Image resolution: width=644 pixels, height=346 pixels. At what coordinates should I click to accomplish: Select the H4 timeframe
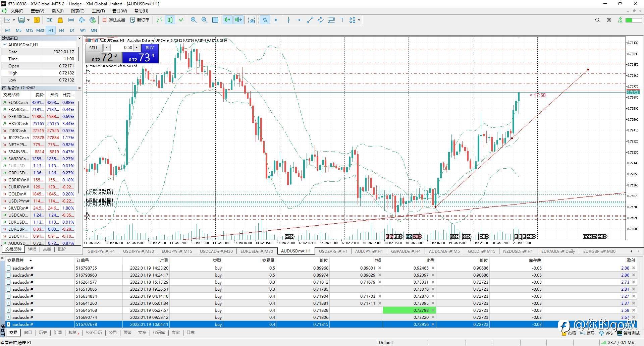point(61,30)
